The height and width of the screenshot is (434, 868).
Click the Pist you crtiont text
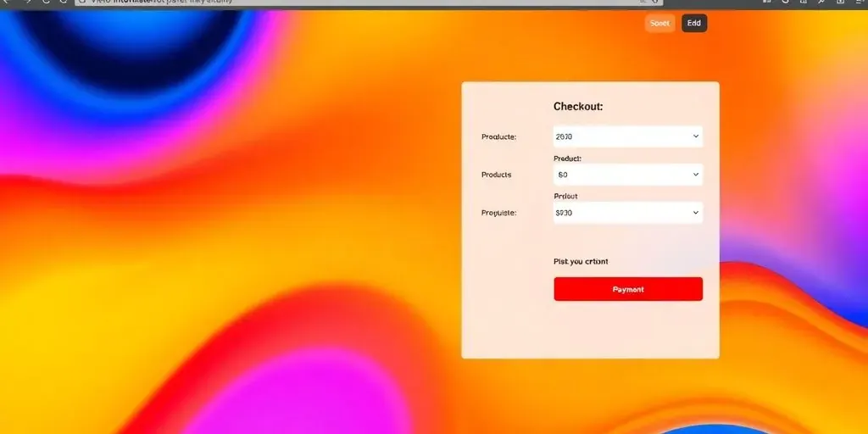click(x=581, y=261)
